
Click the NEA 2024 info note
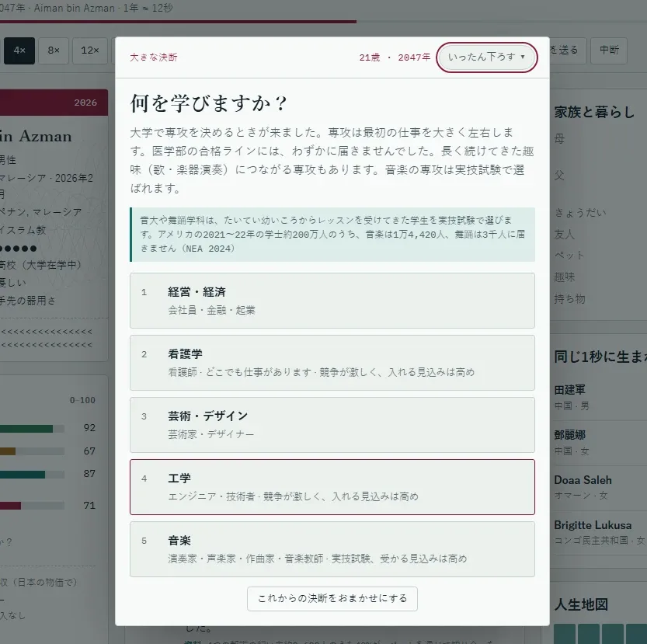pyautogui.click(x=332, y=235)
